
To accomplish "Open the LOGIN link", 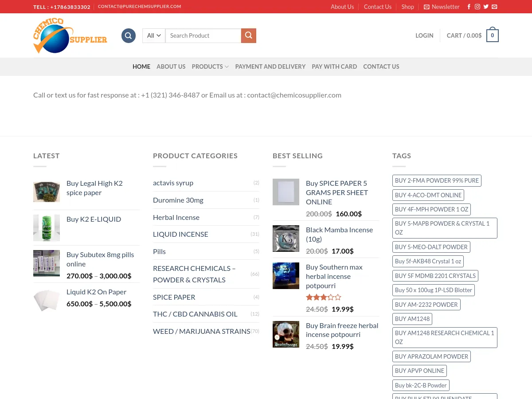I will coord(424,35).
